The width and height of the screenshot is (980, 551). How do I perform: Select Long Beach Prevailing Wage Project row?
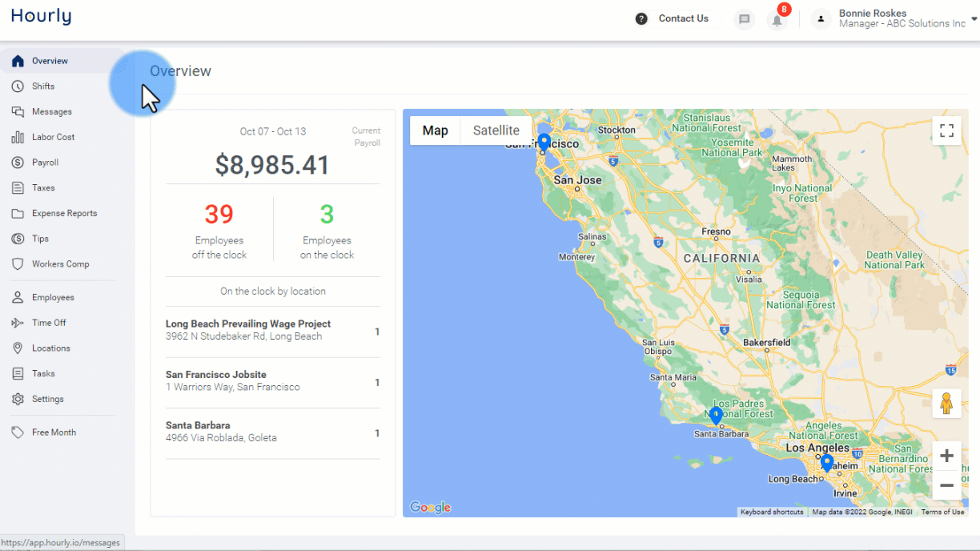pos(272,331)
